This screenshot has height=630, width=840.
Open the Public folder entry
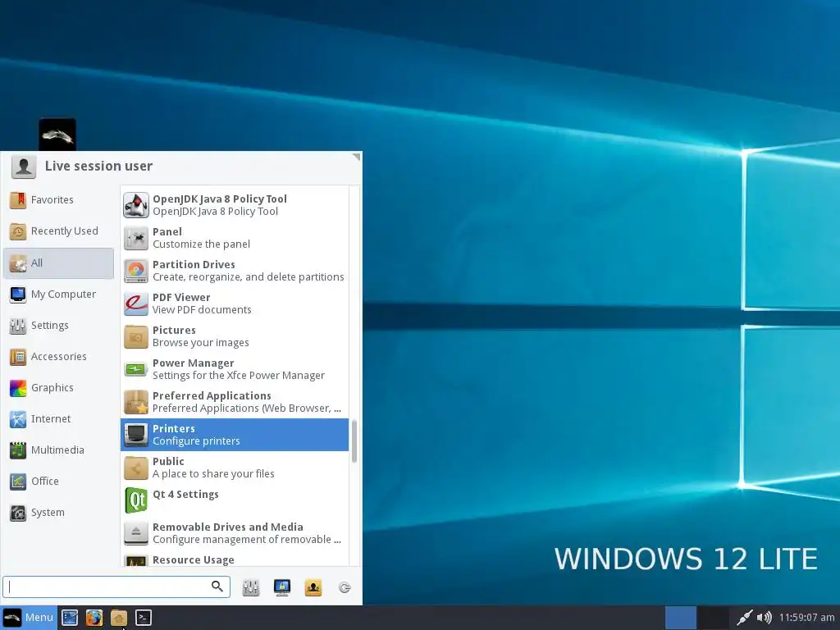[x=234, y=467]
